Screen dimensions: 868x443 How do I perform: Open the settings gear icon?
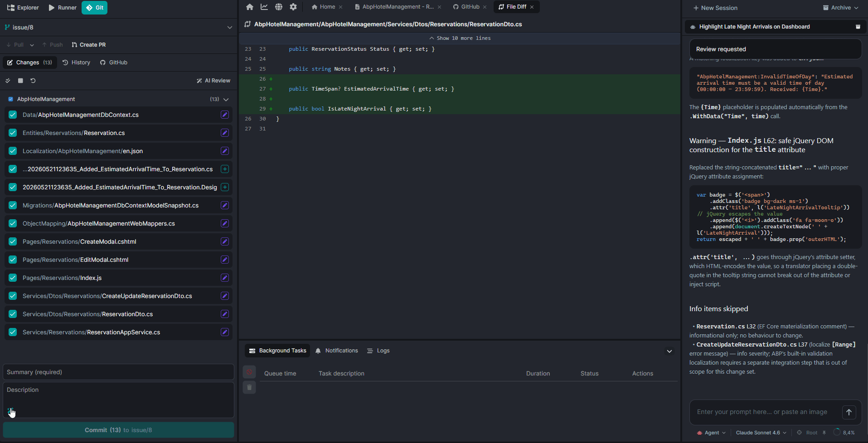point(293,7)
